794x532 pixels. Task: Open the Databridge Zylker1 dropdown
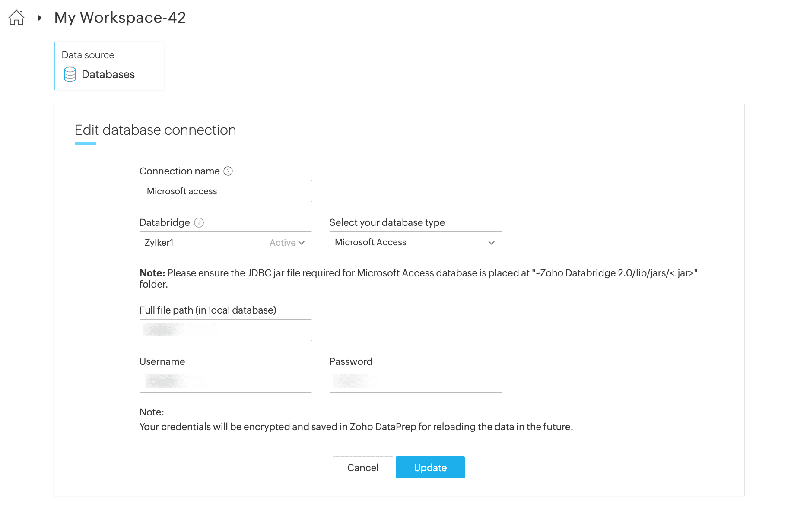(207, 243)
